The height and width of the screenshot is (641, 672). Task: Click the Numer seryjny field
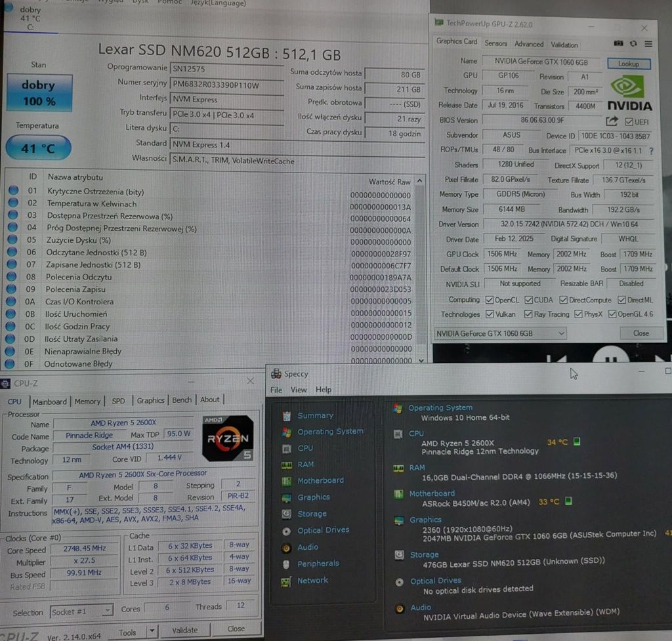click(x=226, y=85)
